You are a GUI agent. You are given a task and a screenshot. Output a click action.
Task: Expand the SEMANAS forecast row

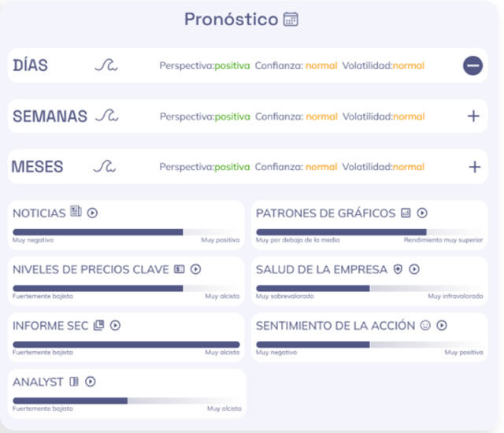pos(473,117)
